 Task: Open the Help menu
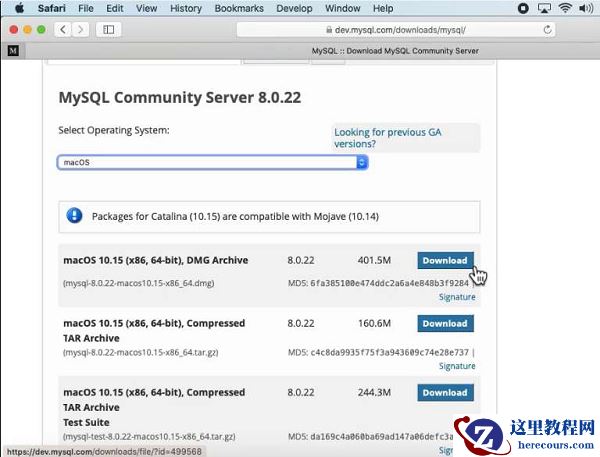pyautogui.click(x=383, y=8)
